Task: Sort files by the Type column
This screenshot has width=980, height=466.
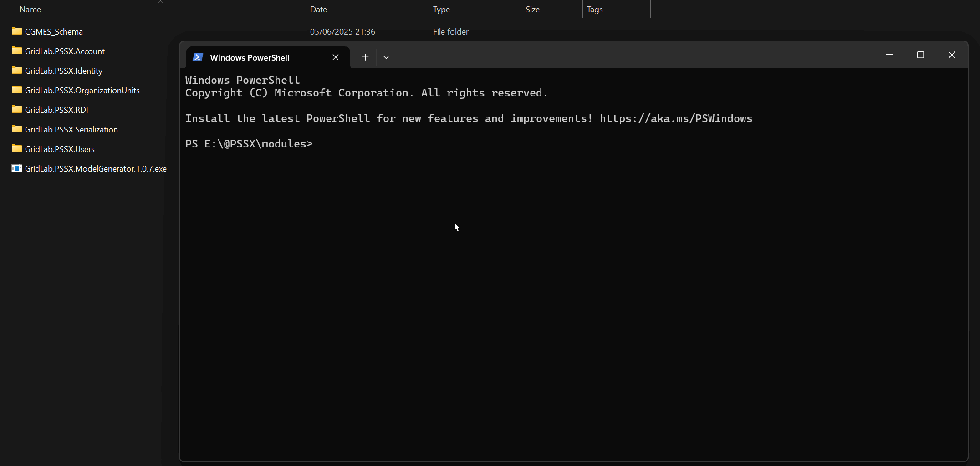Action: [x=441, y=10]
